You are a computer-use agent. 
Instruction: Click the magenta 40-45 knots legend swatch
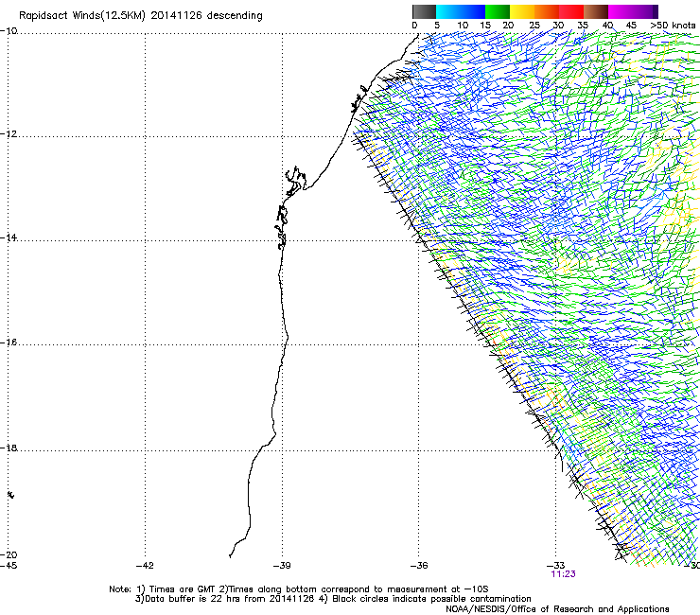621,11
